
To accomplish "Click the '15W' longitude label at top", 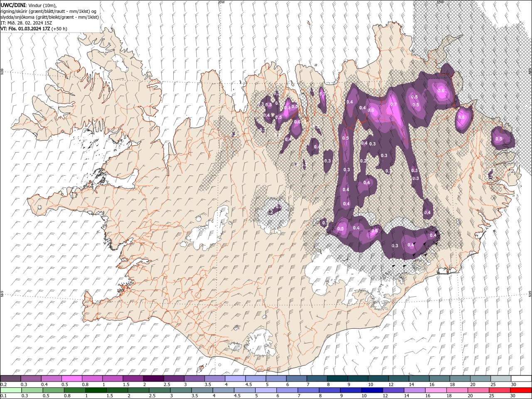I will coord(440,2).
